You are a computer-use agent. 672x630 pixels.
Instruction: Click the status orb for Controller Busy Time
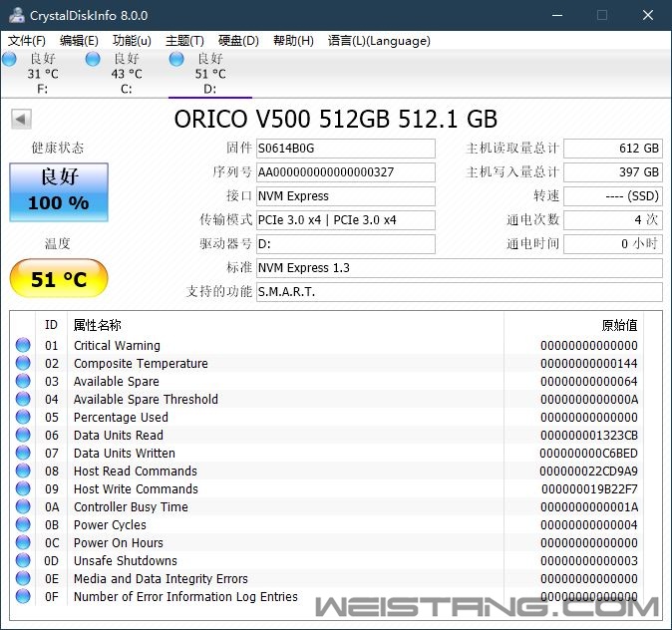click(x=23, y=506)
